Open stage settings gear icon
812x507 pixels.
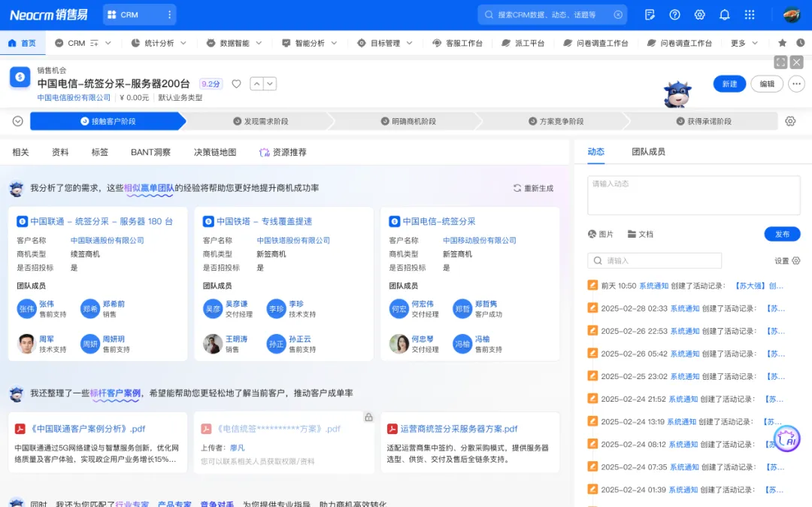click(x=790, y=121)
